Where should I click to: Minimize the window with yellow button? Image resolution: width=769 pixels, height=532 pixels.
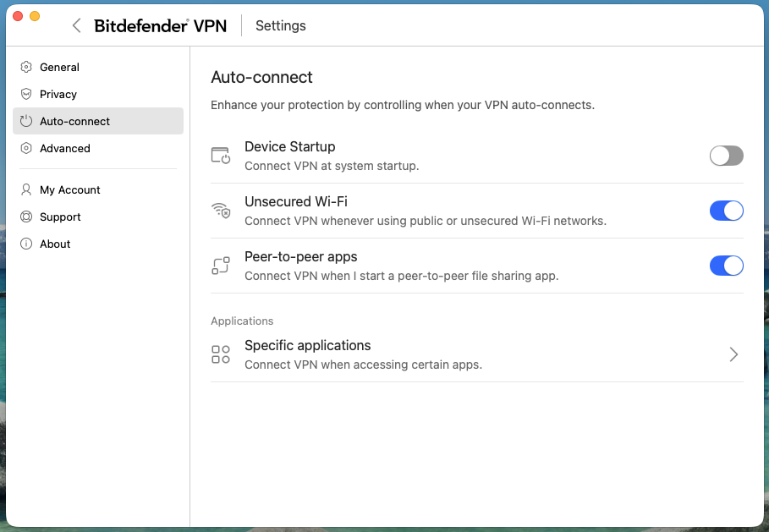[35, 16]
